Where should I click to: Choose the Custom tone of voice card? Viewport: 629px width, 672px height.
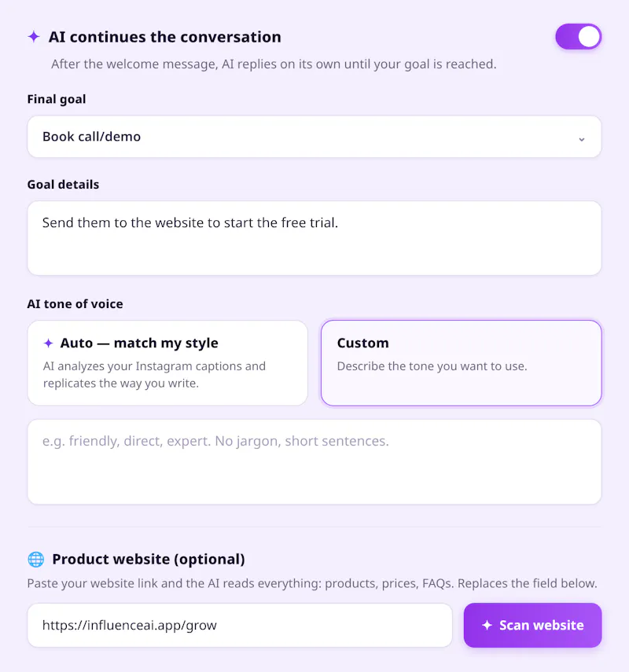(x=462, y=363)
